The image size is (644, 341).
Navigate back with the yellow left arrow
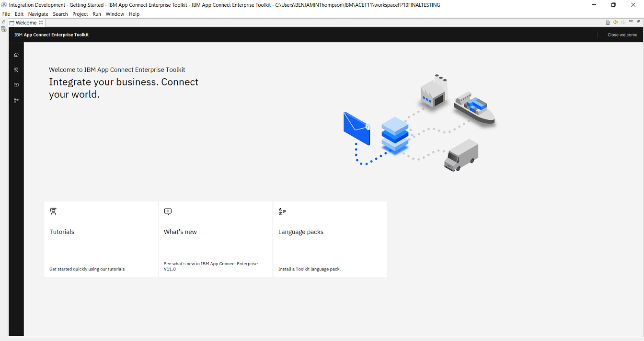[615, 22]
